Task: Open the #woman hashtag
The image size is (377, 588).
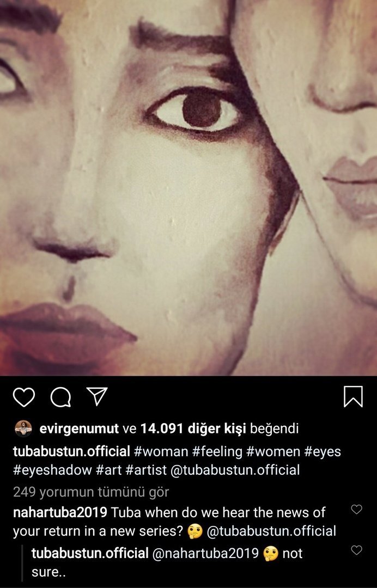Action: [161, 451]
